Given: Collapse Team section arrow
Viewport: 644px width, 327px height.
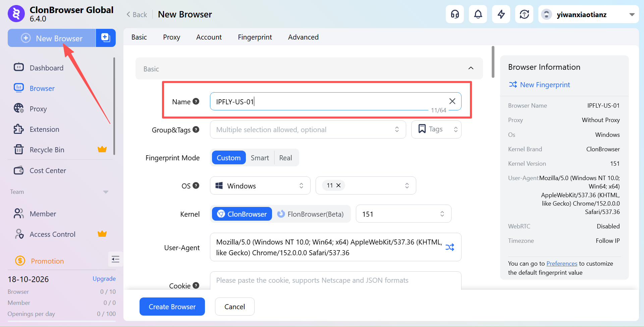Looking at the screenshot, I should pos(106,192).
